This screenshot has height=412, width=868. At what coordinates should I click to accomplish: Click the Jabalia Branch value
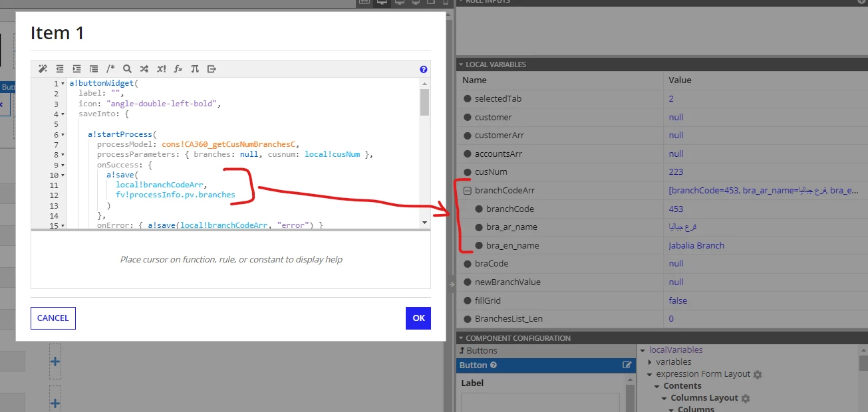696,245
